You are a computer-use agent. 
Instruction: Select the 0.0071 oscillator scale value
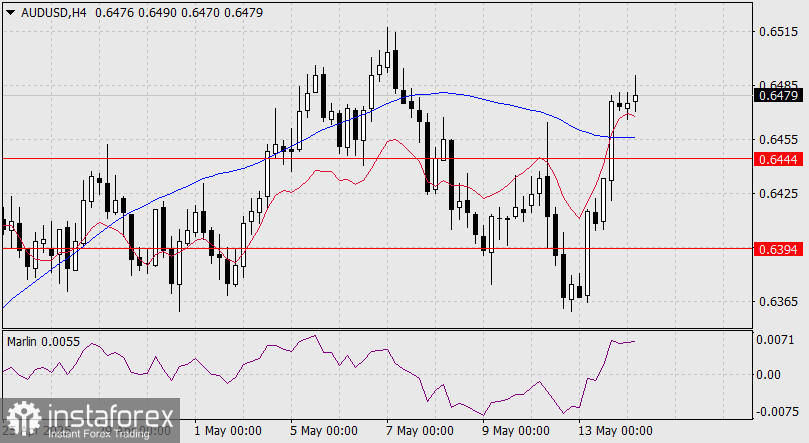pos(775,340)
